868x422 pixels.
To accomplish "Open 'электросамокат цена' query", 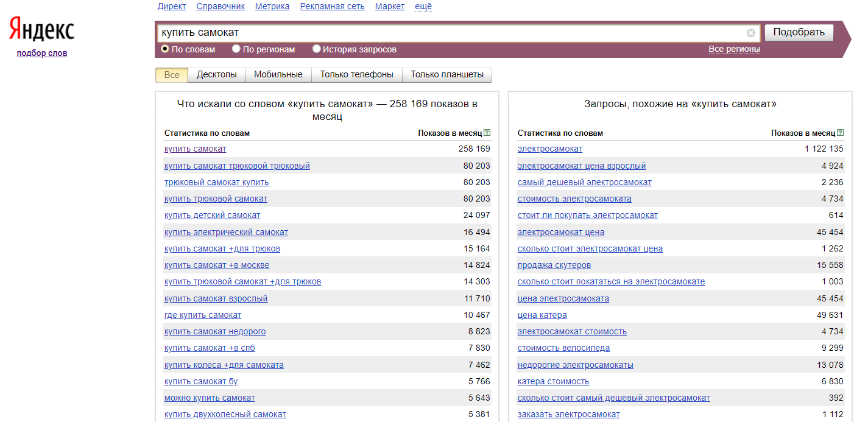I will 561,232.
